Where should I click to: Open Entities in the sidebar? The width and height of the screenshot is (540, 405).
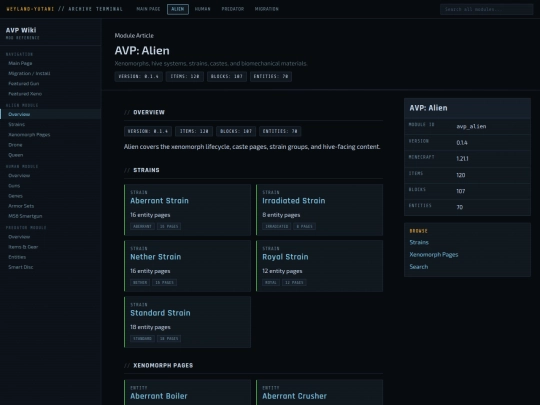click(x=17, y=257)
